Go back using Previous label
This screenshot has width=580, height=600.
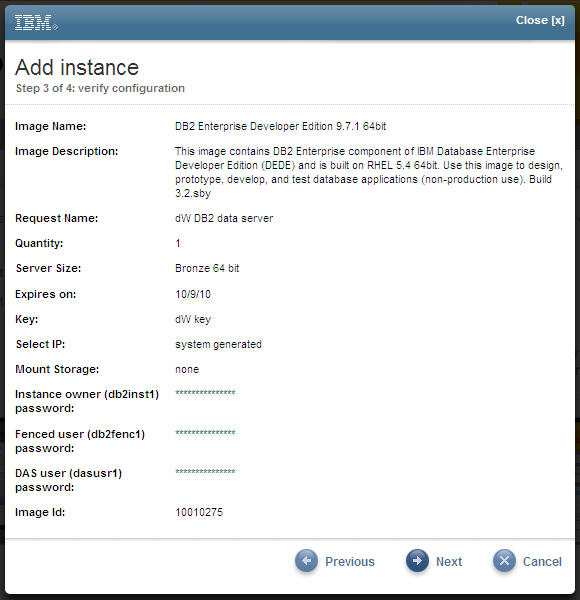click(x=350, y=562)
